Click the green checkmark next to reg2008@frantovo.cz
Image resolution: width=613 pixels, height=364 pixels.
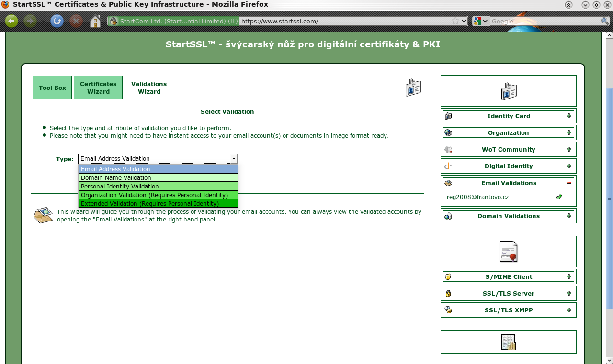[x=559, y=197]
